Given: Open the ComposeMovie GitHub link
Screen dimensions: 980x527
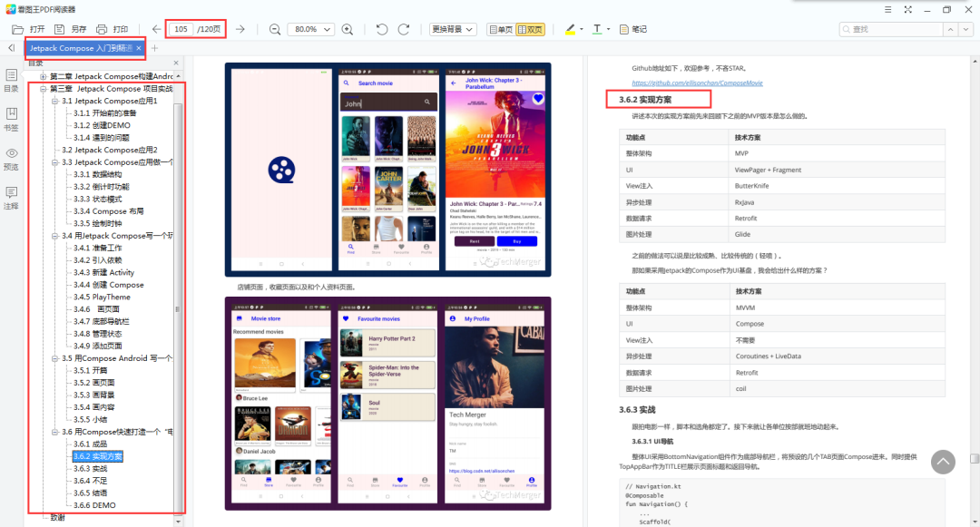Looking at the screenshot, I should (x=697, y=83).
